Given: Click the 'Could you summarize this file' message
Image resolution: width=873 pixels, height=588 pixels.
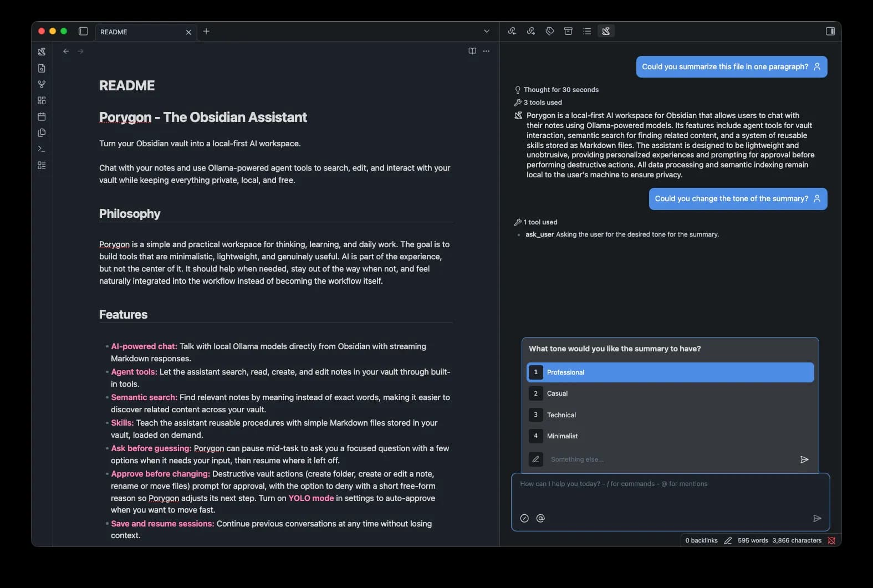Looking at the screenshot, I should click(732, 67).
